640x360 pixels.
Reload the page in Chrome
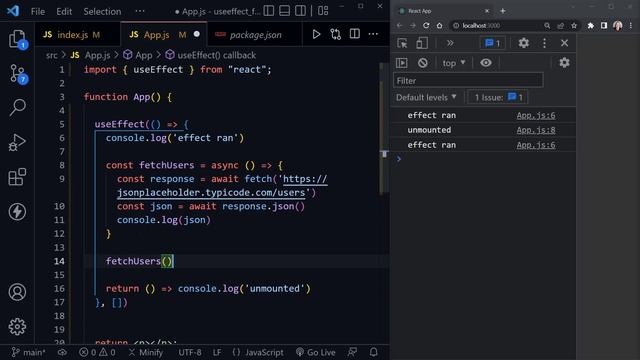point(426,25)
